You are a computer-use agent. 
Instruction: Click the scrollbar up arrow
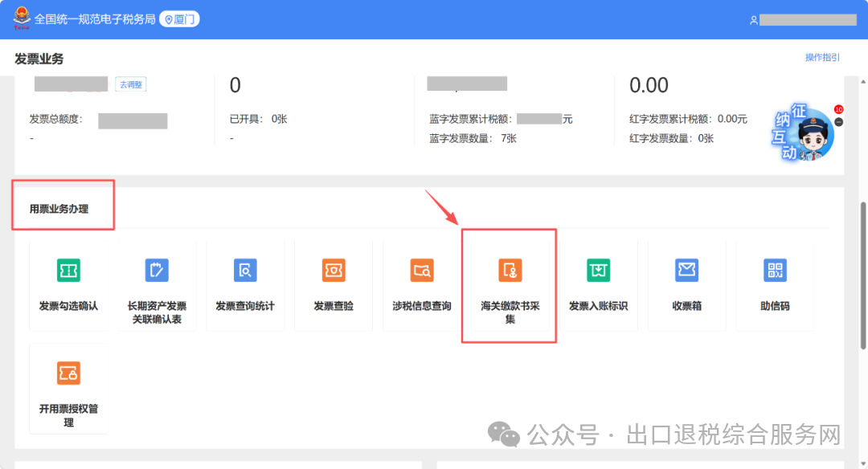(862, 82)
